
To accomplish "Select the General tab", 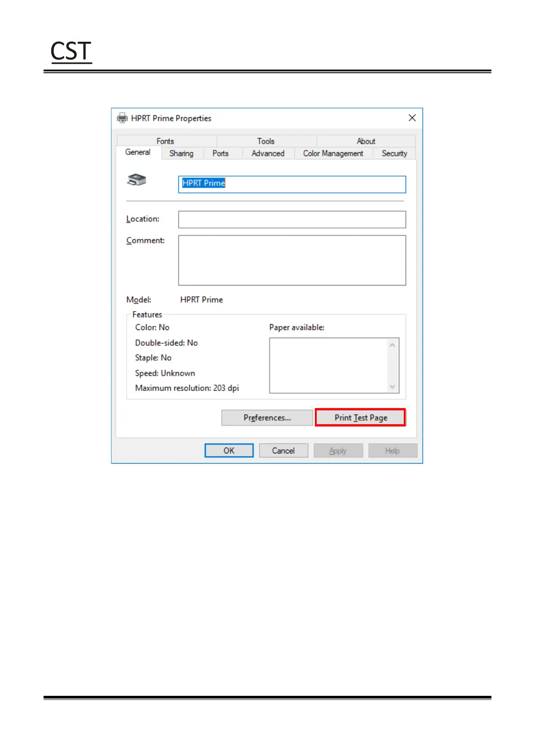I will (138, 152).
